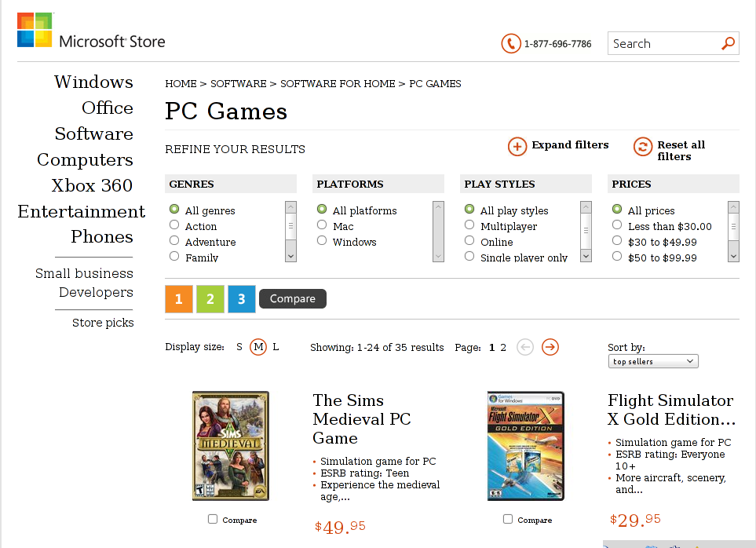Go to next results page arrow
The image size is (756, 548).
coord(550,346)
